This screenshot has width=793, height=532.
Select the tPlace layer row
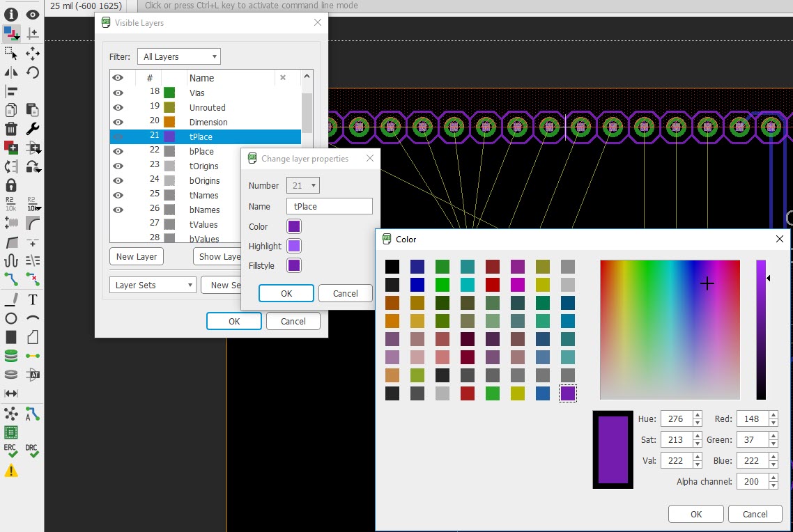206,137
